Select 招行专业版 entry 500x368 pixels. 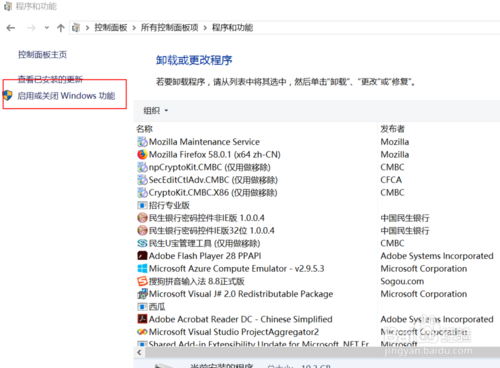coord(169,205)
